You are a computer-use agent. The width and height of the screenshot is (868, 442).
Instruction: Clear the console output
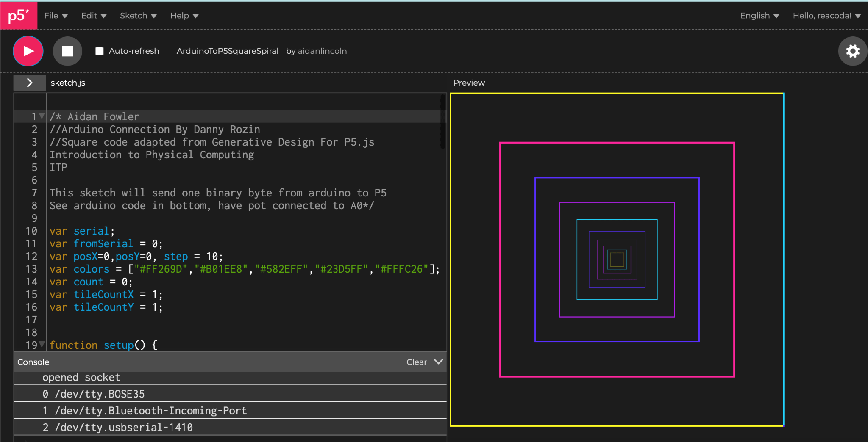[x=416, y=362]
